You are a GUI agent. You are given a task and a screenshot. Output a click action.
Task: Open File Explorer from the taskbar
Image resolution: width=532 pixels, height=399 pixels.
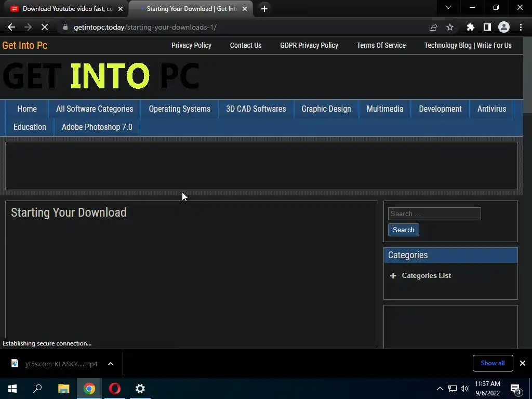click(x=64, y=389)
